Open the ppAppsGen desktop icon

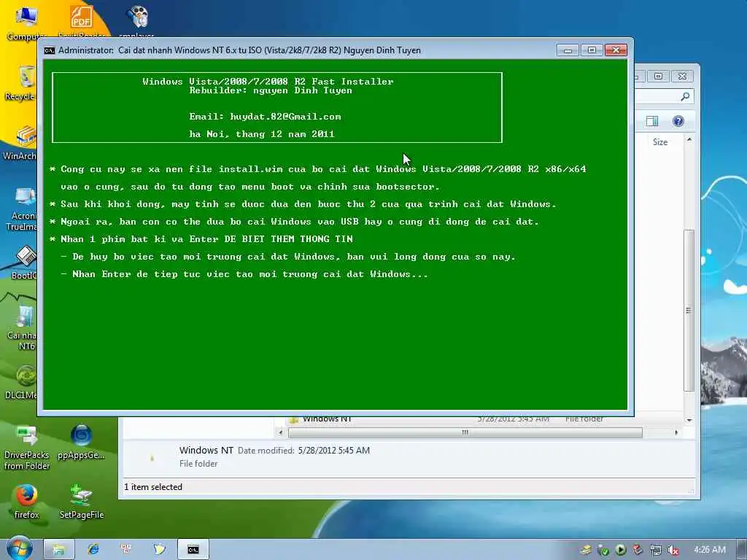pos(81,442)
